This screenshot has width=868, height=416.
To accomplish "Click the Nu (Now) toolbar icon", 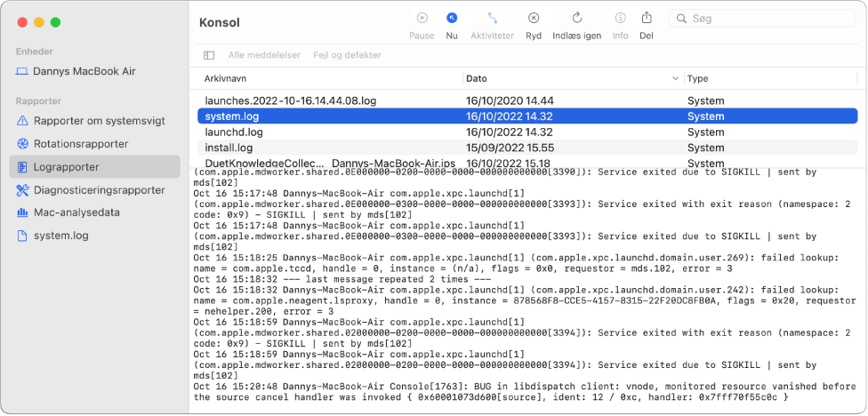I will [452, 19].
